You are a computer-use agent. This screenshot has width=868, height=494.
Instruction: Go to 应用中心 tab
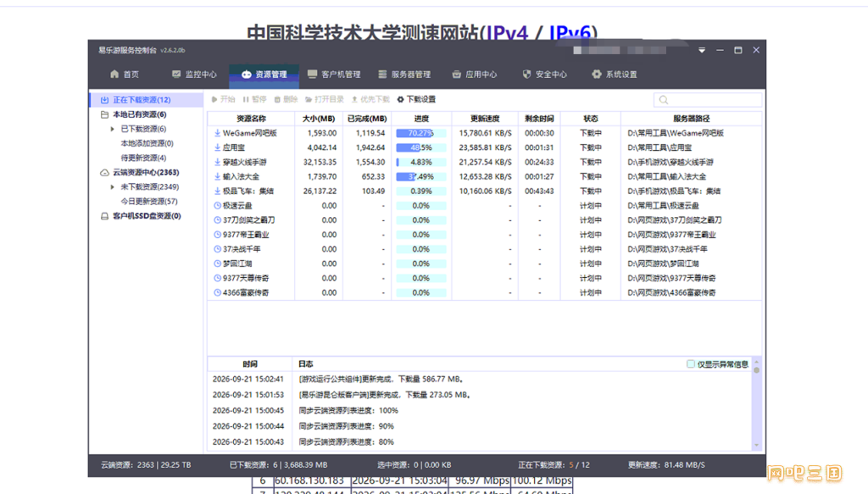475,74
